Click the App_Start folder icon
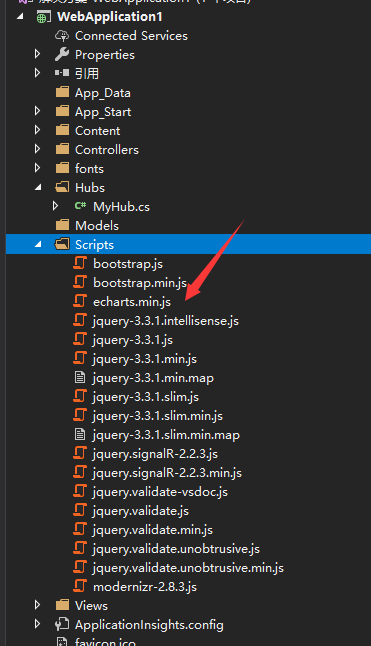 (x=62, y=111)
